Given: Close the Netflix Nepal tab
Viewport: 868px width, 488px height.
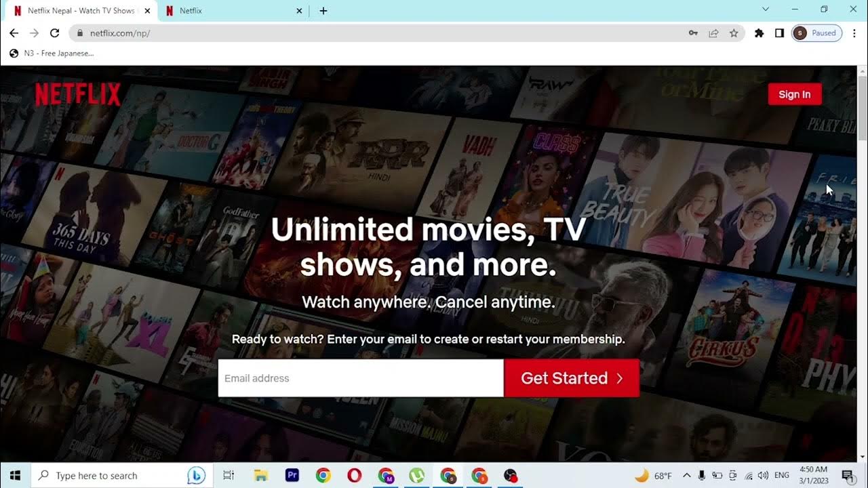Looking at the screenshot, I should click(x=147, y=11).
